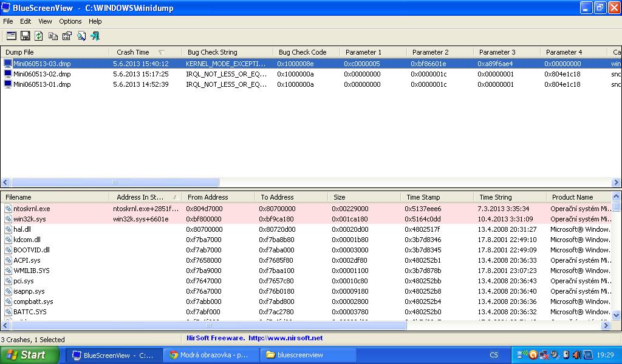
Task: Copy selected items using toolbar icon
Action: [53, 36]
